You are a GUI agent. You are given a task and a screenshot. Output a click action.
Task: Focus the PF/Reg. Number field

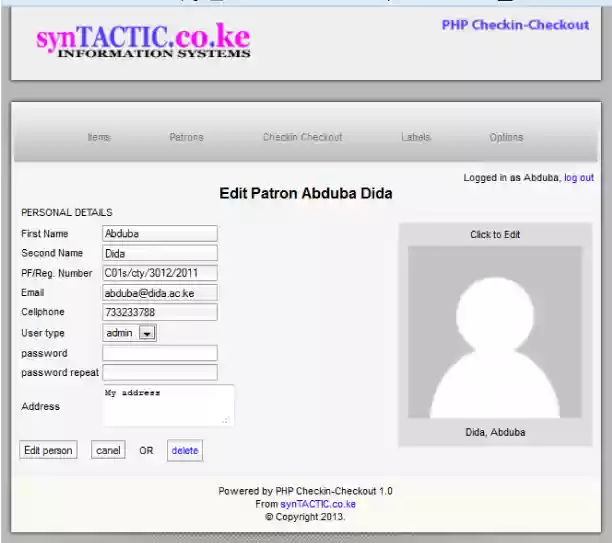coord(160,273)
